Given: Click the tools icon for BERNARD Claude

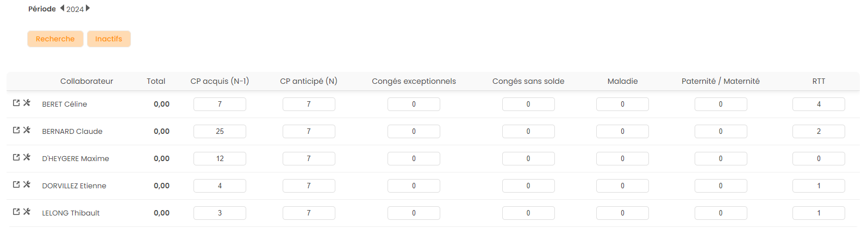Looking at the screenshot, I should click(x=27, y=130).
